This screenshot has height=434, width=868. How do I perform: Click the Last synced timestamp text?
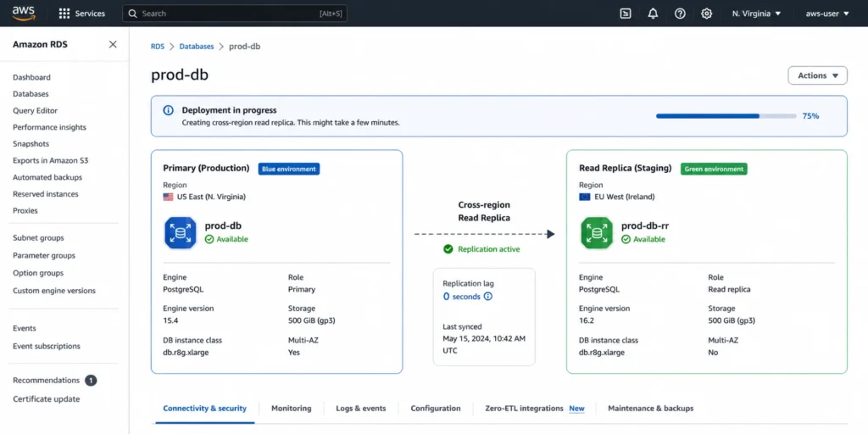(484, 344)
